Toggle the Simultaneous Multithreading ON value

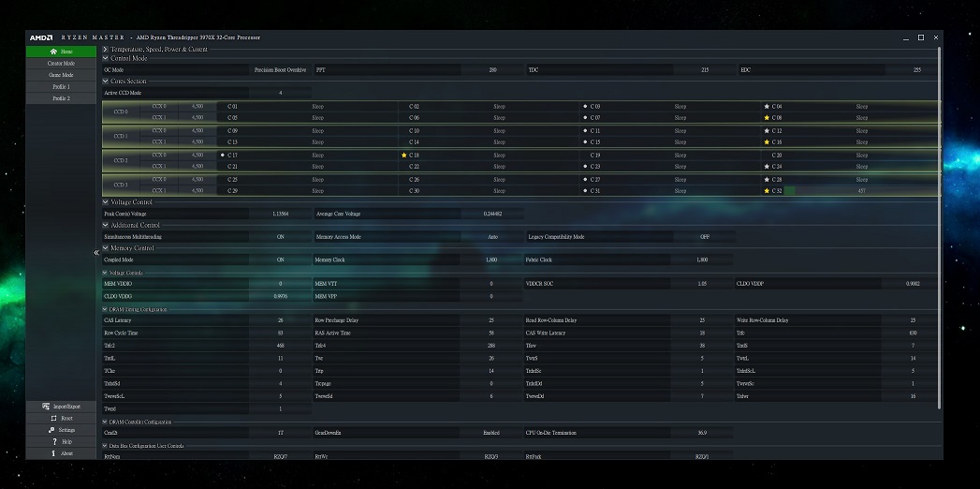point(281,237)
